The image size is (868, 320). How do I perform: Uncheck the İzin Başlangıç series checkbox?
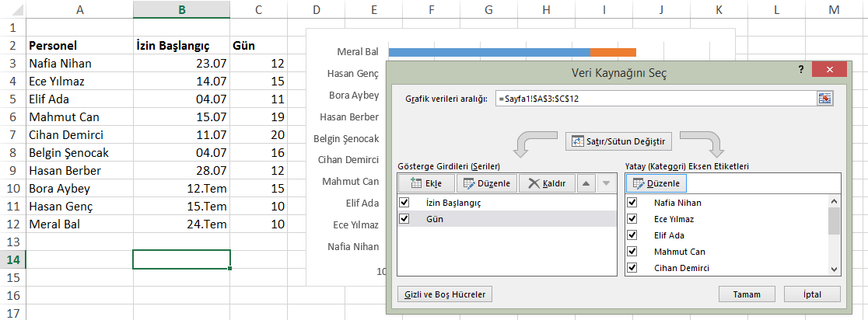[404, 203]
